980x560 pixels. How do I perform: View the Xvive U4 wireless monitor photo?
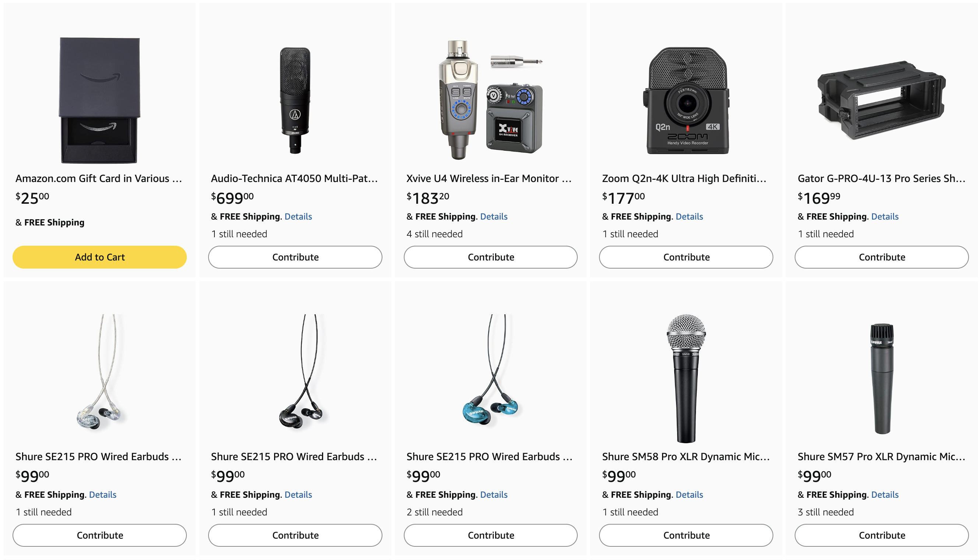pos(490,100)
